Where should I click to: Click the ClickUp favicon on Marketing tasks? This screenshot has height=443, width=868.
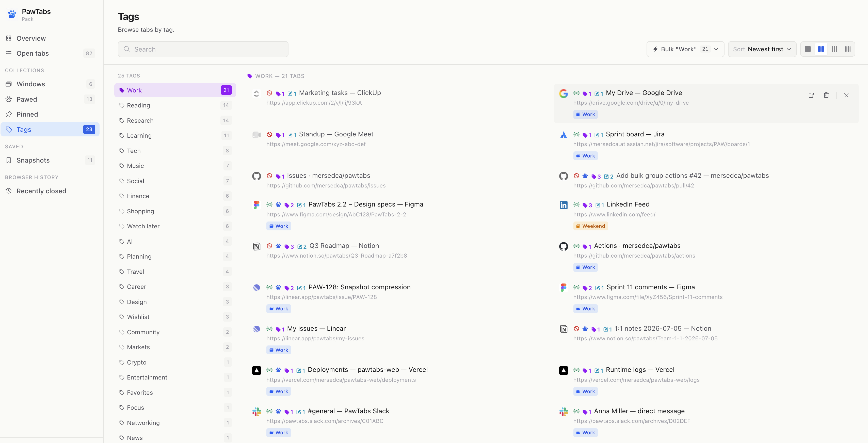coord(256,93)
